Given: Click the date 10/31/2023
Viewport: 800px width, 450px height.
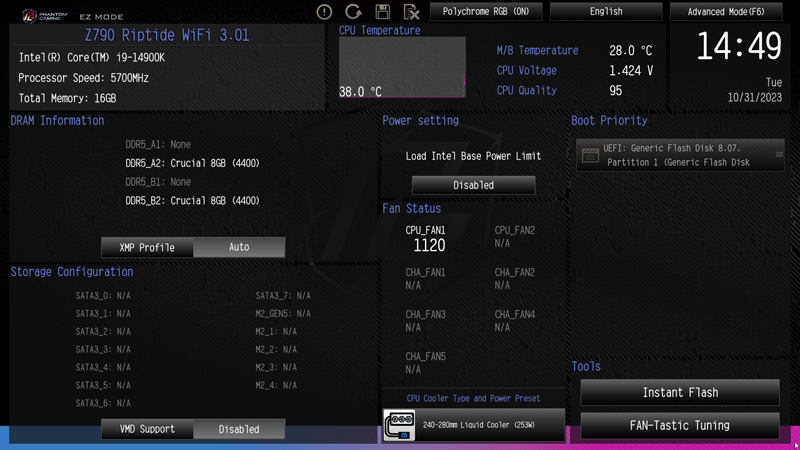Looking at the screenshot, I should point(755,97).
